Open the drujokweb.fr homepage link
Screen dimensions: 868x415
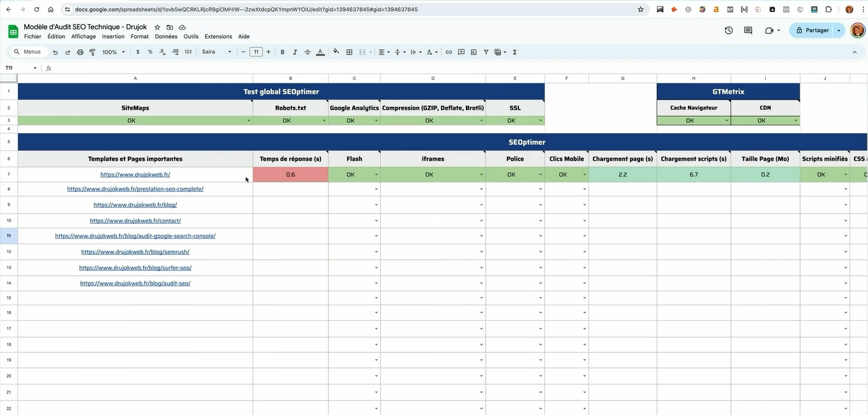(x=135, y=175)
